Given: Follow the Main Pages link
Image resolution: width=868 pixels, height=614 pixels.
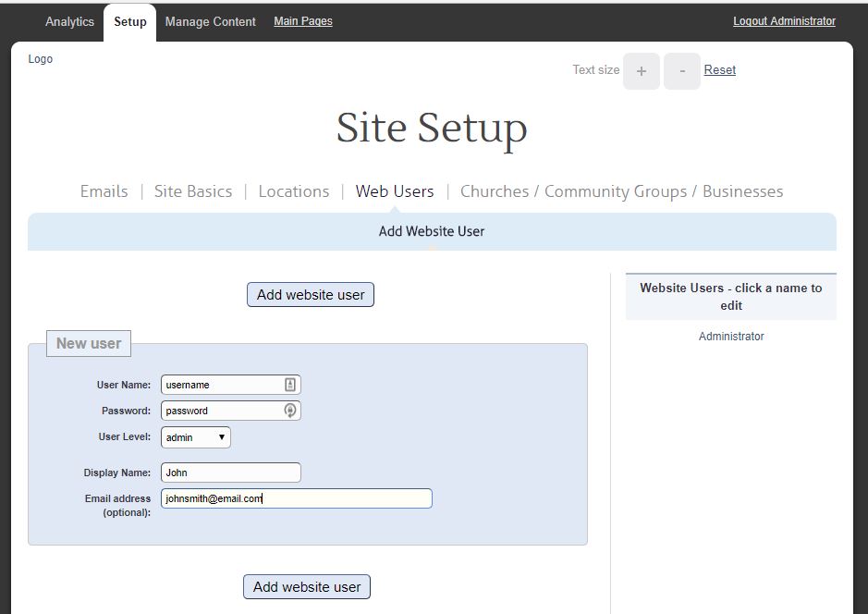Looking at the screenshot, I should [303, 21].
